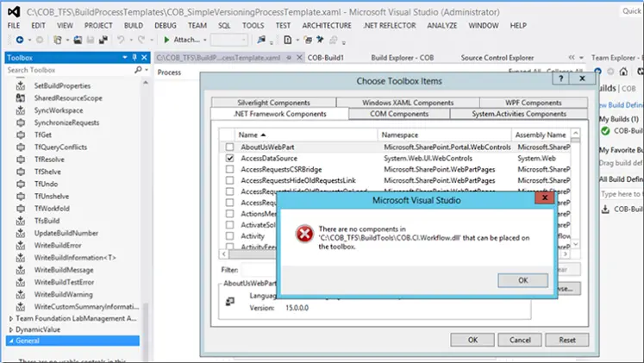This screenshot has height=363, width=644.
Task: Tick the AccessRequestsCSRBridge checkbox
Action: 229,170
